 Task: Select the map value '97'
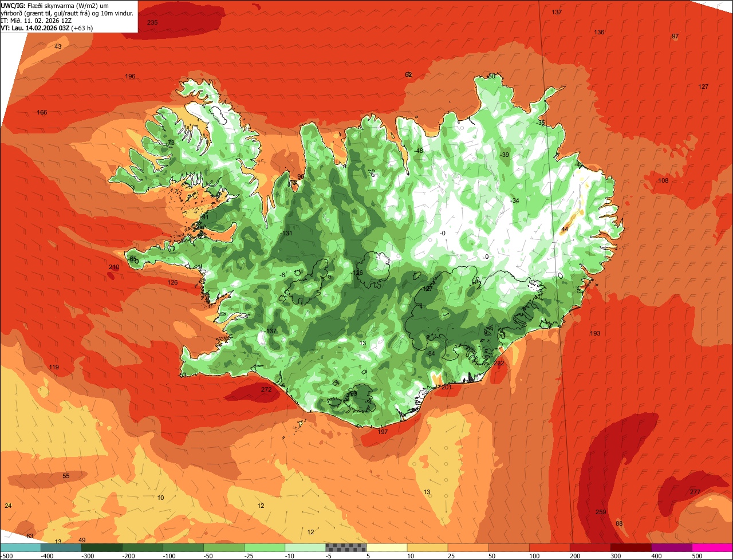tap(675, 36)
